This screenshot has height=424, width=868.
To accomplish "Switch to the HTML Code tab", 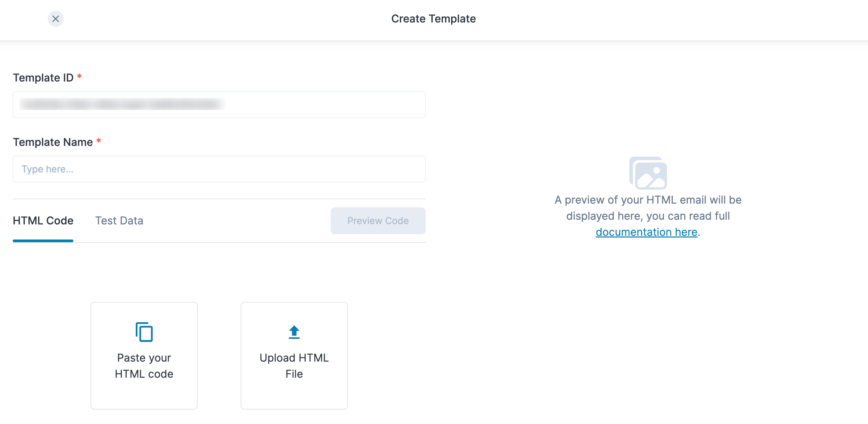I will tap(43, 221).
